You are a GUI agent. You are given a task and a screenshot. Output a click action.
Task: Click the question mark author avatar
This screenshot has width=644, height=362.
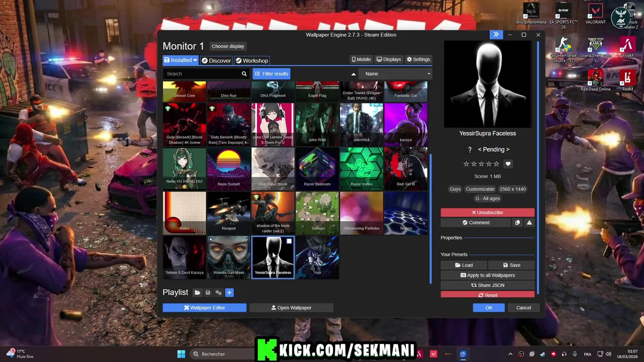click(470, 150)
